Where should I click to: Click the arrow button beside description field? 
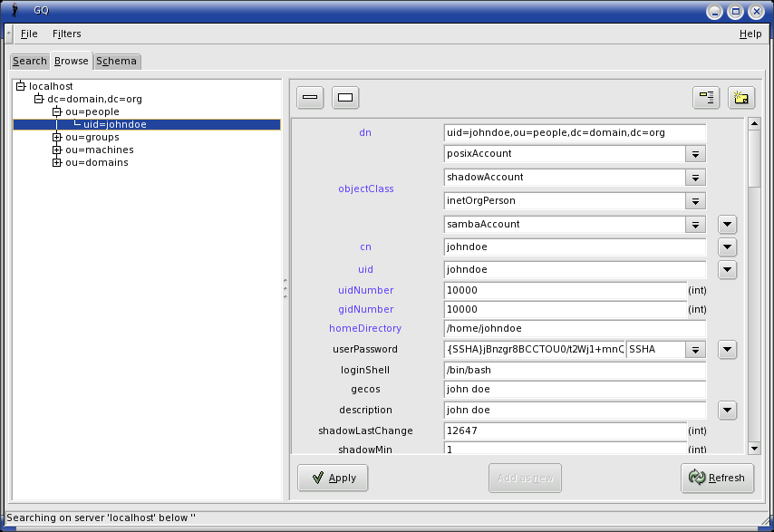pyautogui.click(x=727, y=411)
